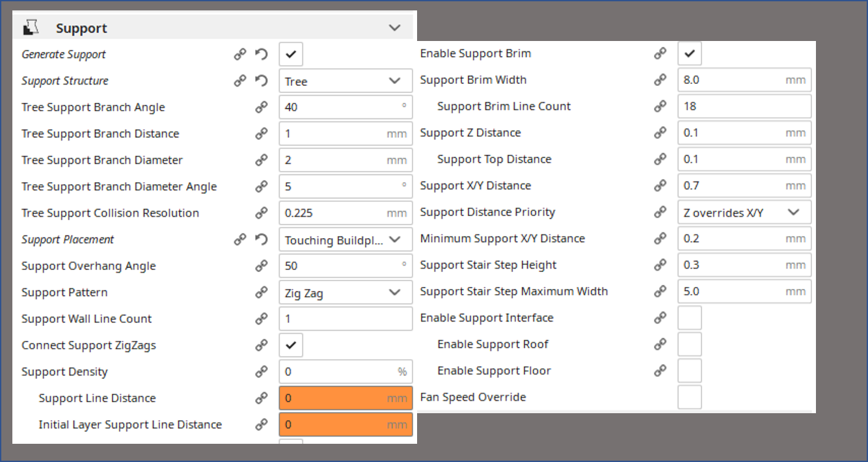
Task: Click the revert arrow next to Support Structure
Action: click(262, 81)
